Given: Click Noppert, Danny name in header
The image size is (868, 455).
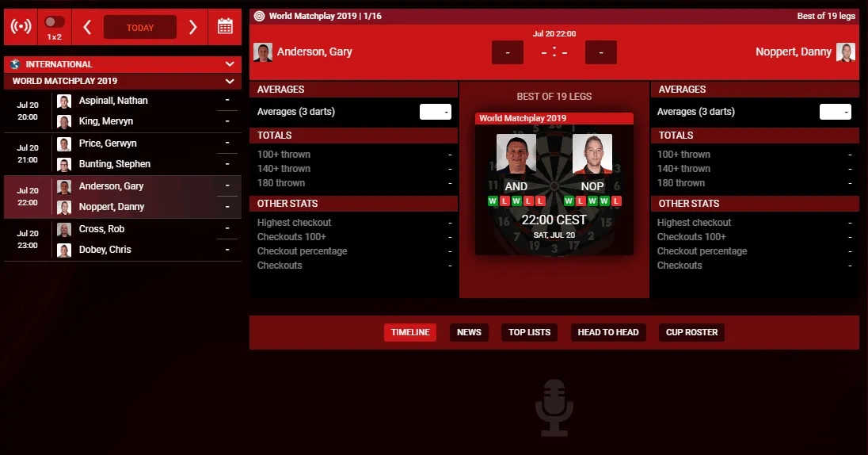Looking at the screenshot, I should 794,52.
